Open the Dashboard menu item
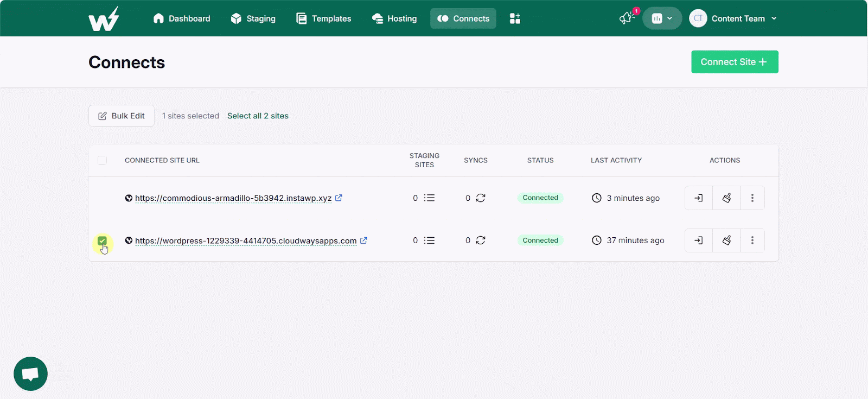 click(x=182, y=18)
